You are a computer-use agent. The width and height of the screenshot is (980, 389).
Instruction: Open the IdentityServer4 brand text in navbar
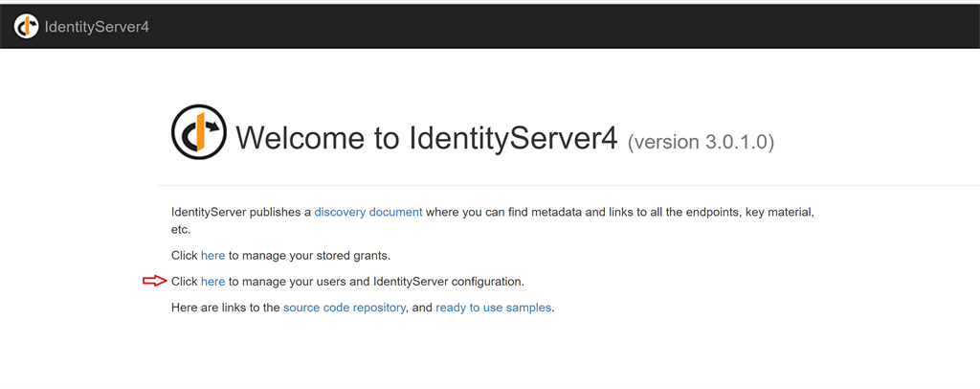click(97, 27)
